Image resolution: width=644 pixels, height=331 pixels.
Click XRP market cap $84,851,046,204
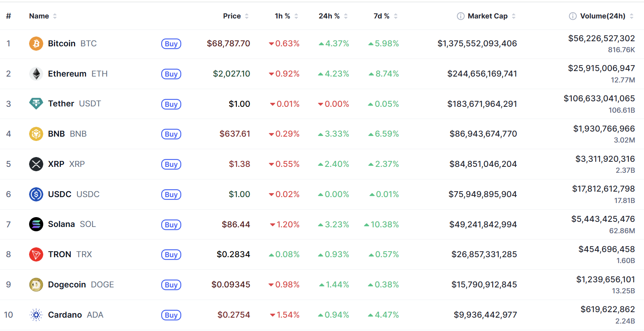483,164
